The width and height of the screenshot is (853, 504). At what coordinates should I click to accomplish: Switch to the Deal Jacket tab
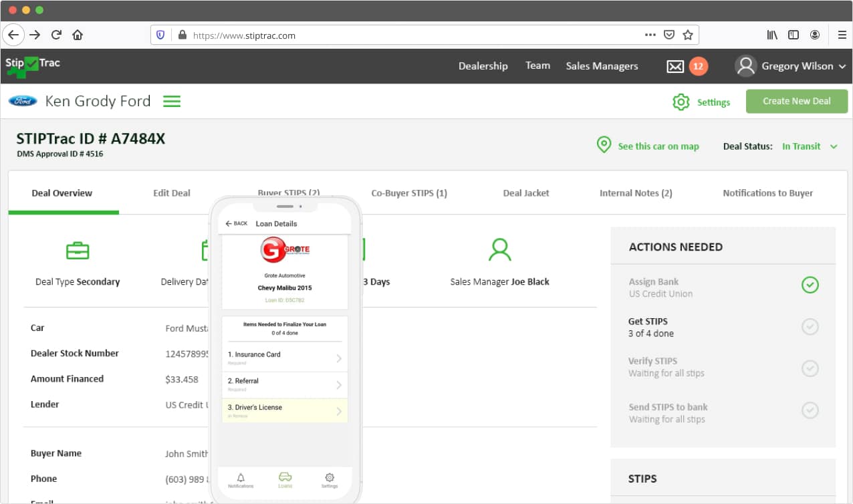pyautogui.click(x=526, y=193)
